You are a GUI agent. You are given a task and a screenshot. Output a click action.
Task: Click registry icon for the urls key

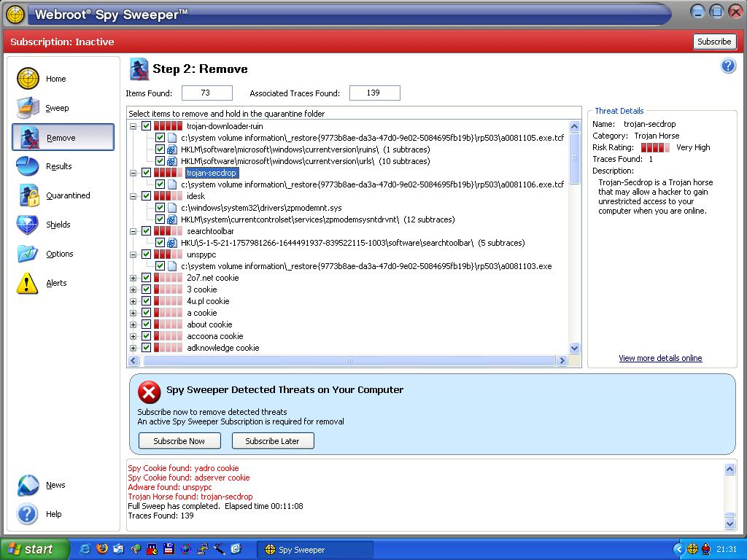click(x=172, y=161)
